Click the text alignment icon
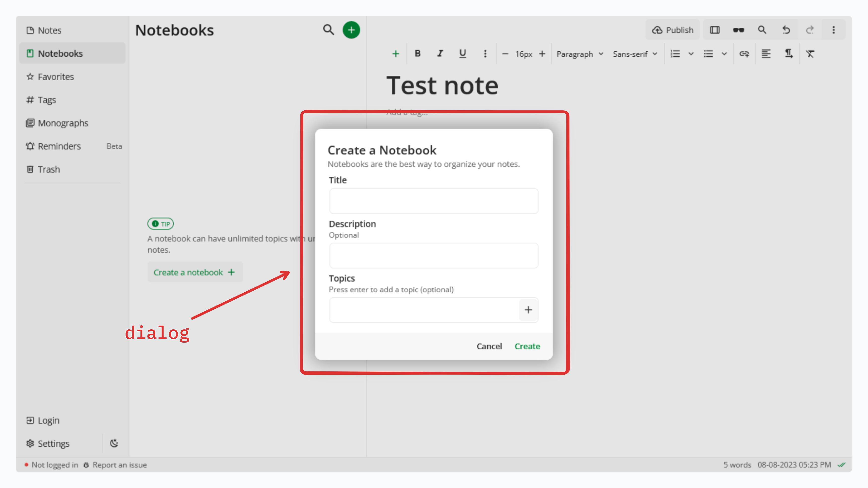This screenshot has height=488, width=868. coord(766,54)
